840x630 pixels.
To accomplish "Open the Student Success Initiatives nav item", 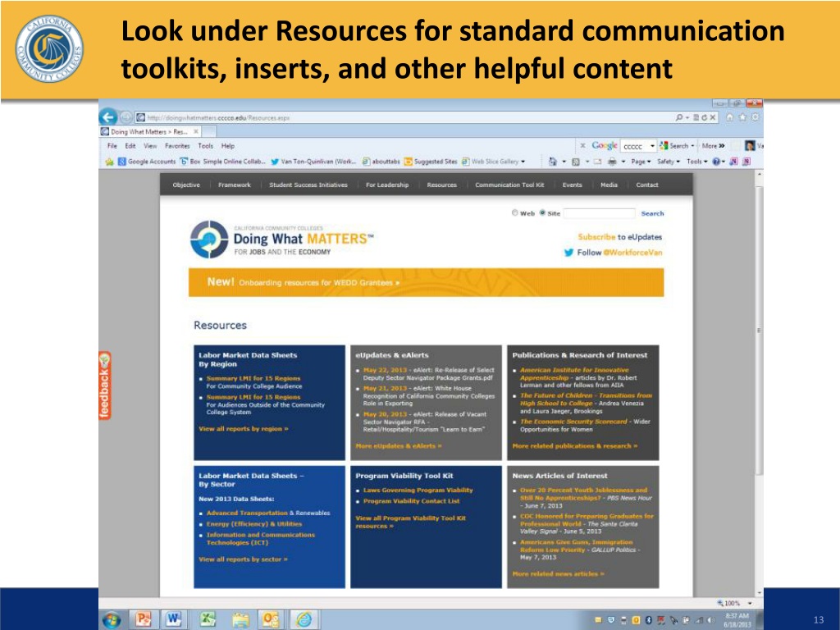I will click(308, 185).
